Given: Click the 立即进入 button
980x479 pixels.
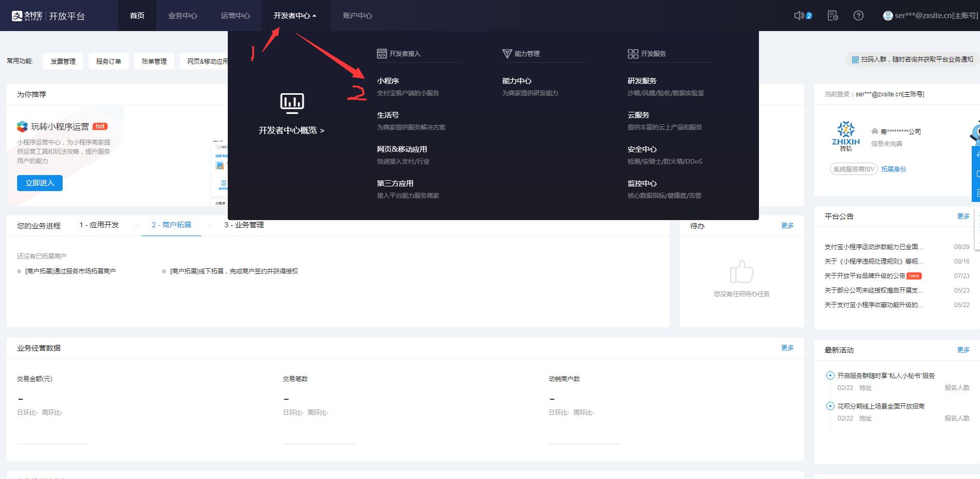Looking at the screenshot, I should click(x=40, y=183).
